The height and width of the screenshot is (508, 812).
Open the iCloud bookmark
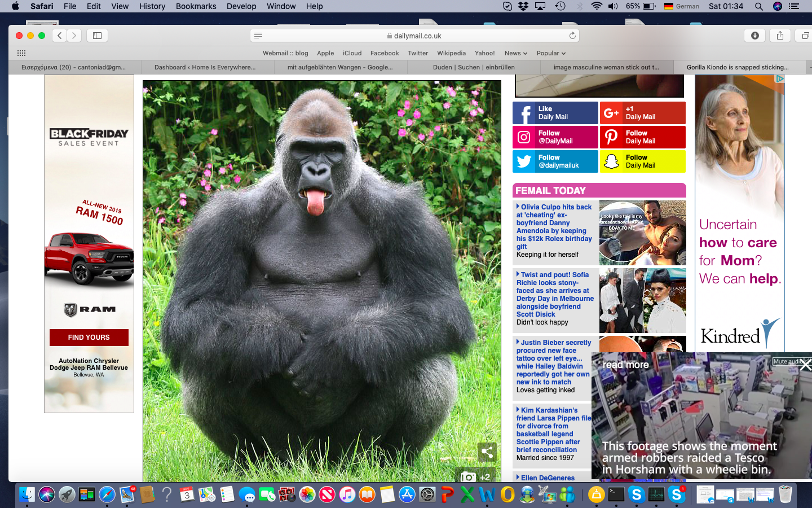352,53
